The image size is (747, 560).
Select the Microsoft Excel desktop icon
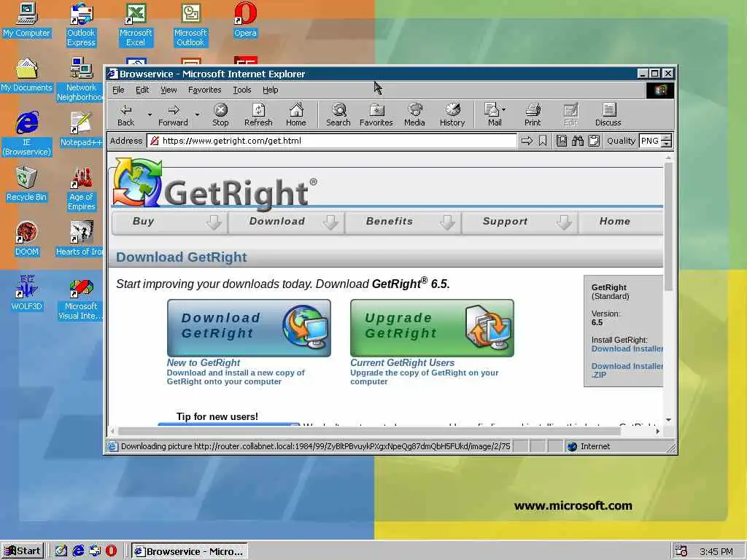pos(136,25)
